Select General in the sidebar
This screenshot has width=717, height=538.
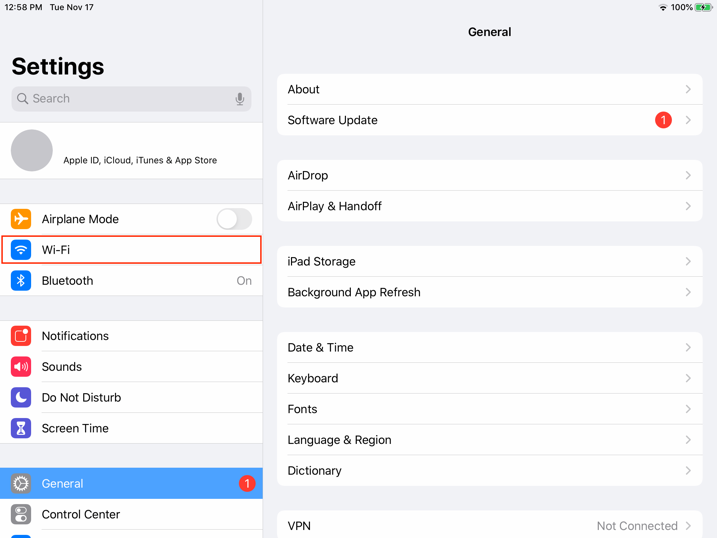(131, 484)
